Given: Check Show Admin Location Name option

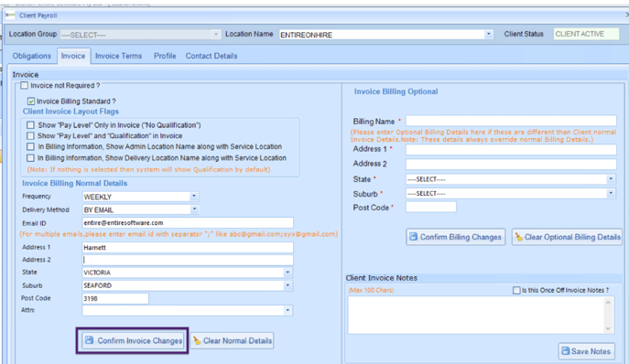Looking at the screenshot, I should (x=30, y=146).
